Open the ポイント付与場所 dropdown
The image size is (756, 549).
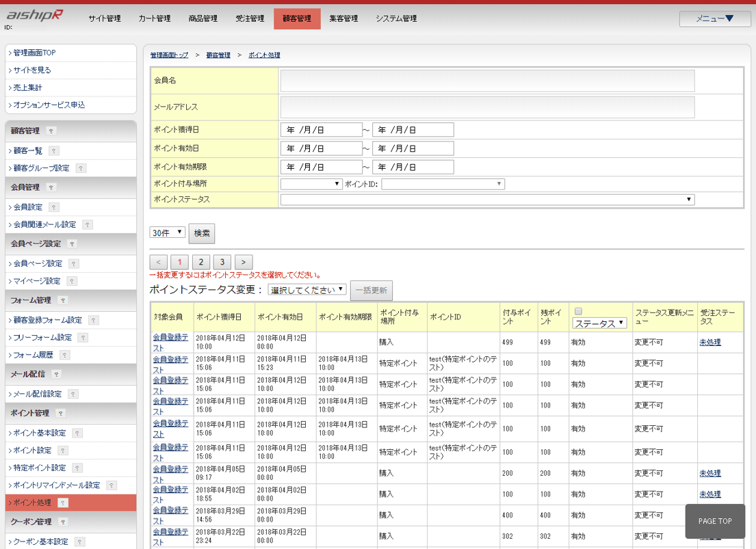click(311, 184)
